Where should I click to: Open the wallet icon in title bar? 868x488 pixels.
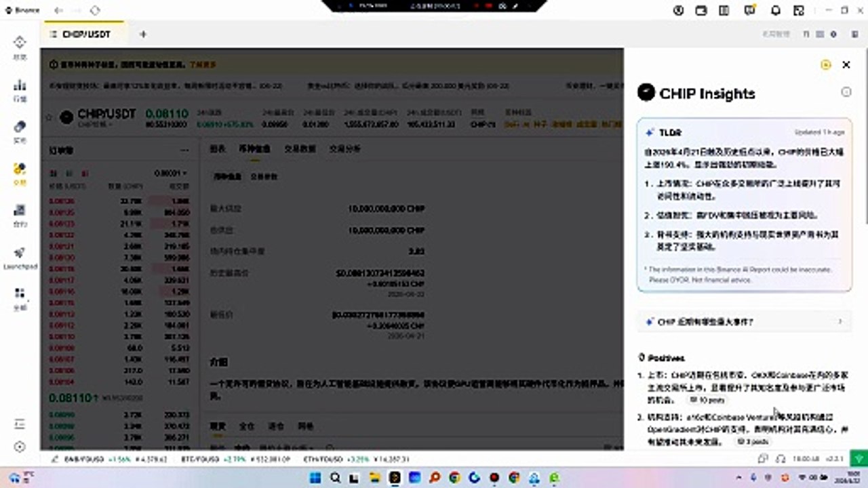pos(701,10)
